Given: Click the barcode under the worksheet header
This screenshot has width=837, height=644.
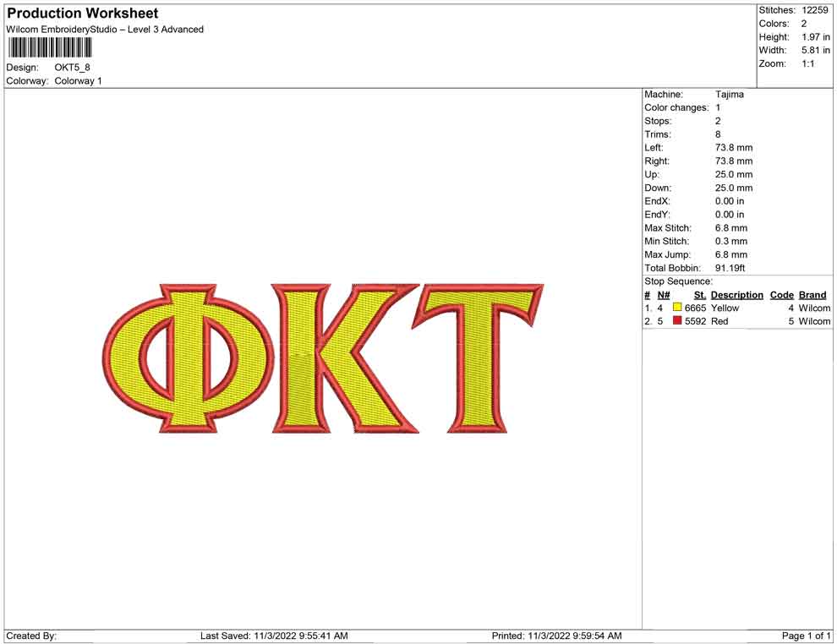Looking at the screenshot, I should pyautogui.click(x=50, y=48).
